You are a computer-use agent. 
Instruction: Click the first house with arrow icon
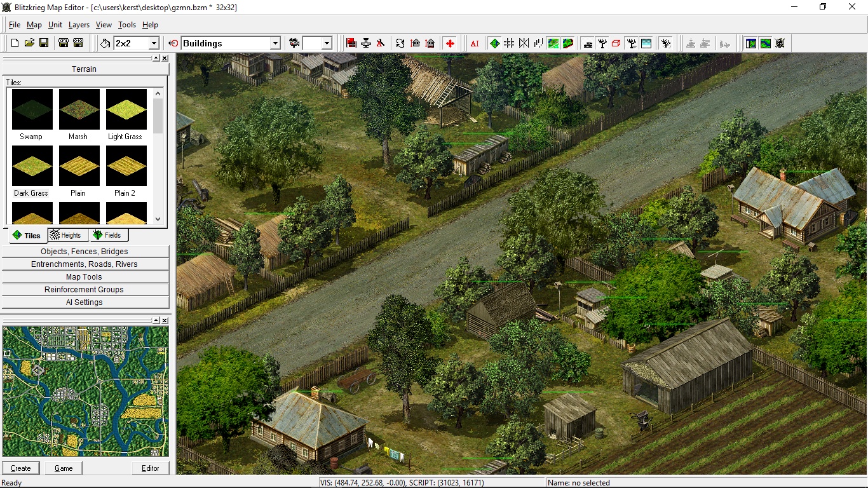pyautogui.click(x=415, y=43)
